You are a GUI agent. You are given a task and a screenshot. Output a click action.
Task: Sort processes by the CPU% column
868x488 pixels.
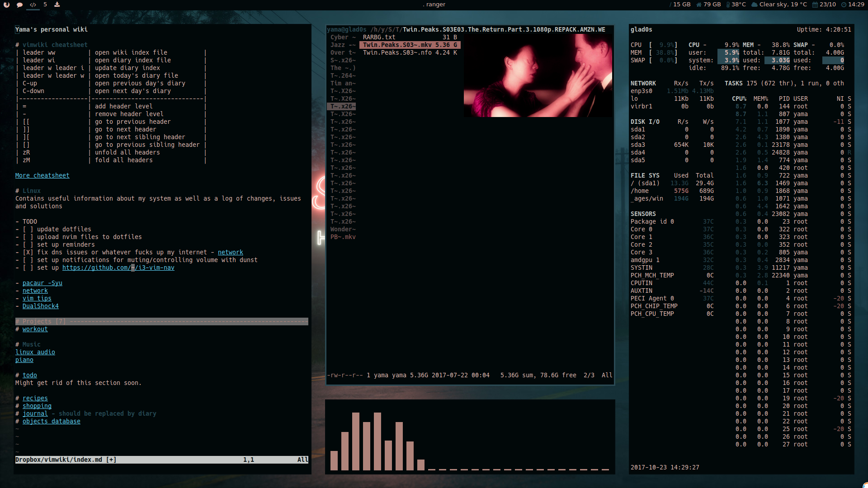coord(739,99)
